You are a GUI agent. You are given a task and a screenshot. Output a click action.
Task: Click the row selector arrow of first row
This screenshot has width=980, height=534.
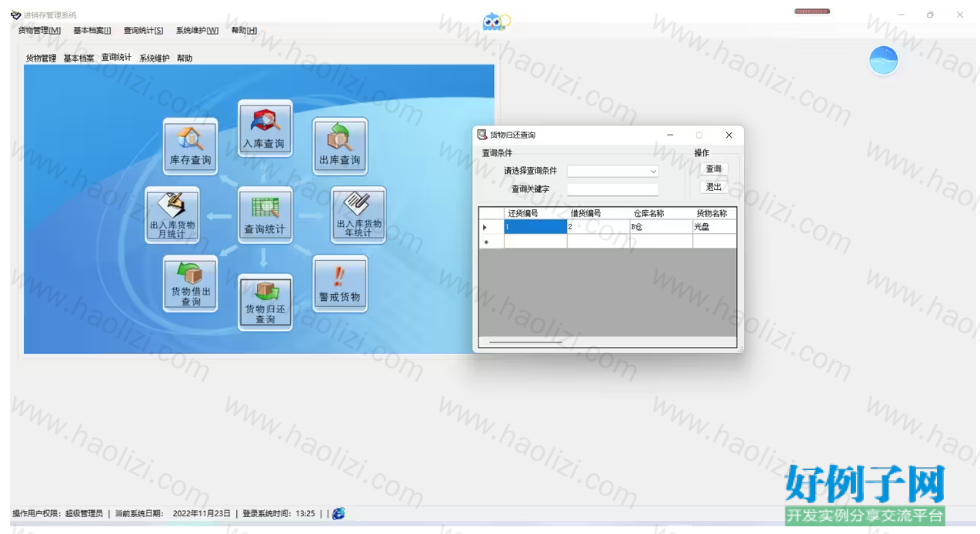(x=492, y=227)
